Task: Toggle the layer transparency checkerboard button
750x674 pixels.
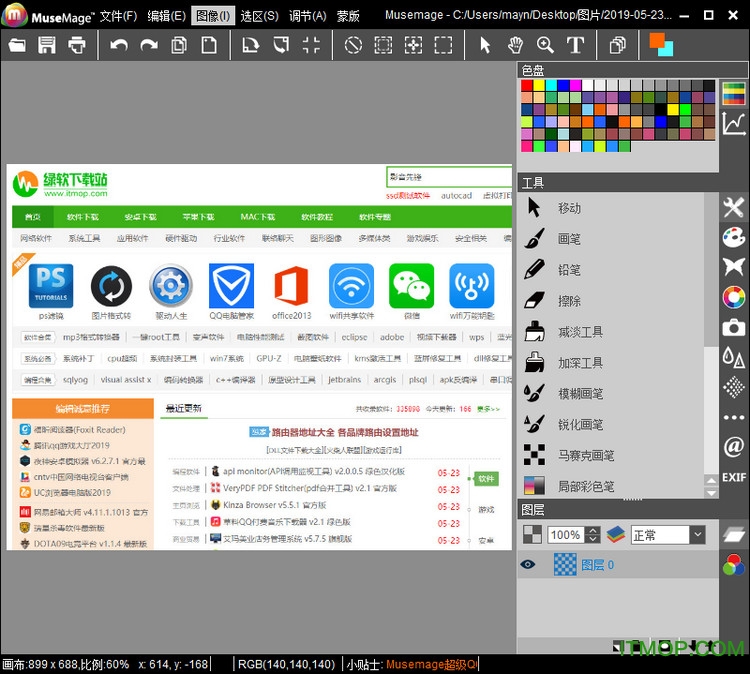Action: pyautogui.click(x=532, y=535)
